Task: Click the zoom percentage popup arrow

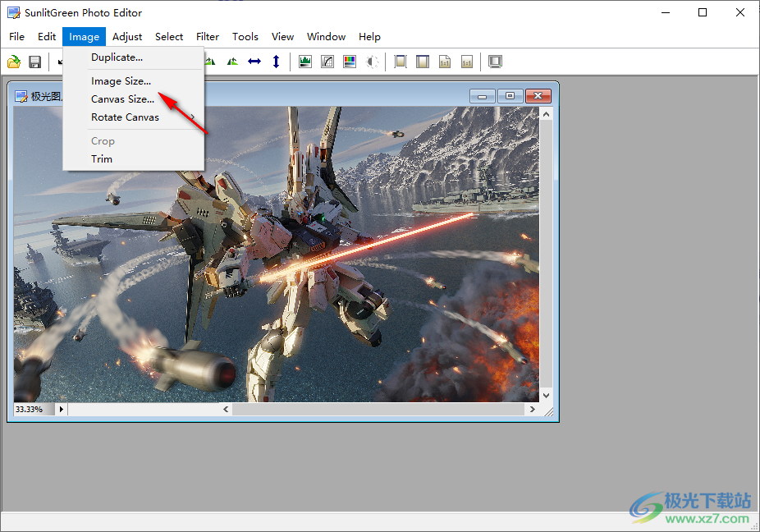Action: click(x=61, y=410)
